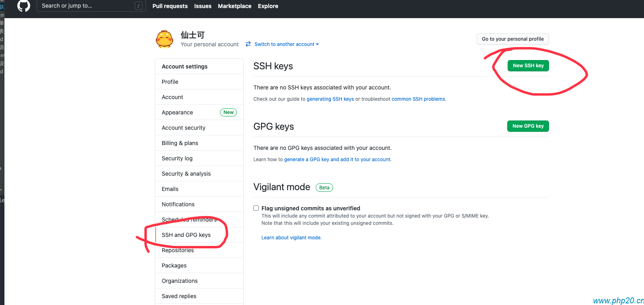This screenshot has width=644, height=305.
Task: Open common SSH problems link
Action: click(418, 99)
